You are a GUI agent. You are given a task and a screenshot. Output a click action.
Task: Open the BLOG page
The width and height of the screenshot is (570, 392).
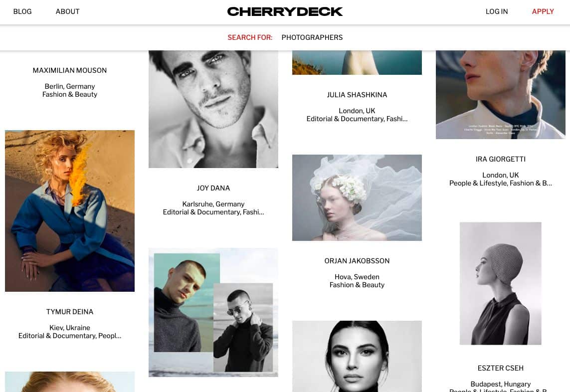pyautogui.click(x=22, y=11)
